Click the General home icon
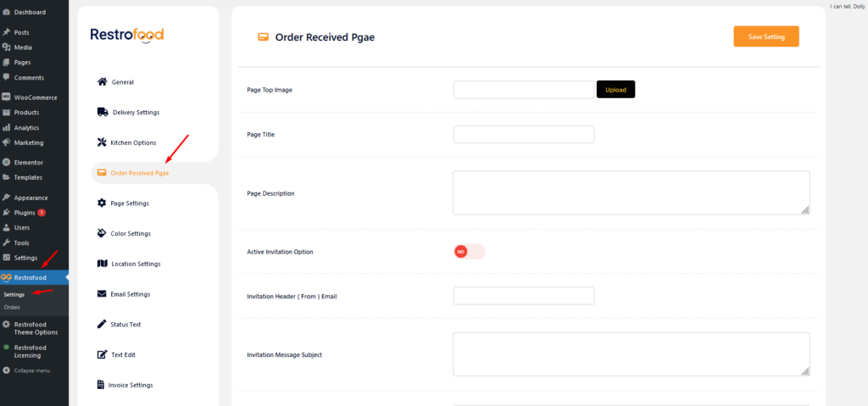 (x=103, y=82)
